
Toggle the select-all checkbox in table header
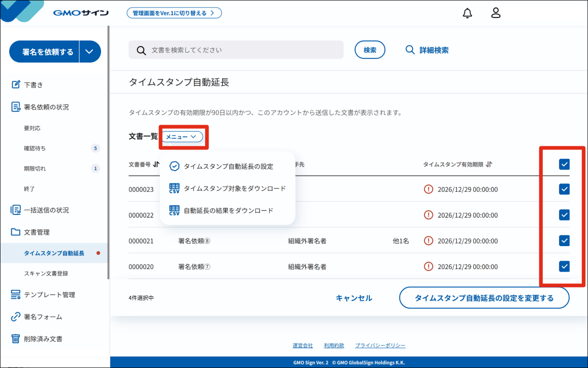pos(564,164)
